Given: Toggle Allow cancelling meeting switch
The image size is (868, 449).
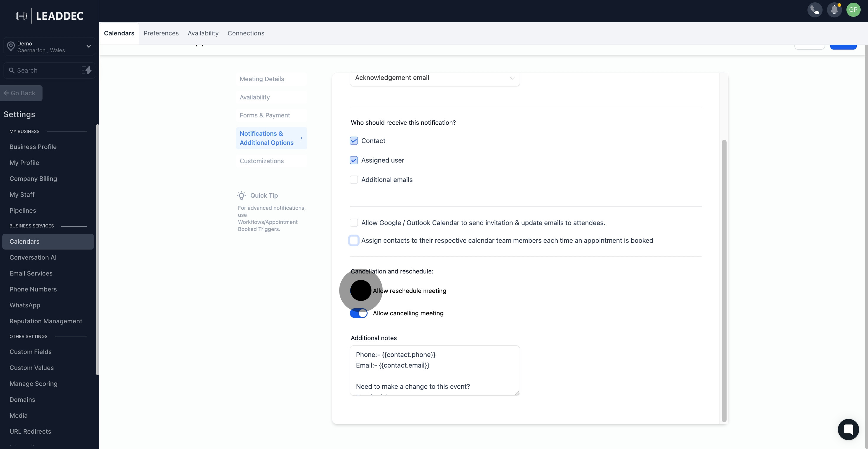Looking at the screenshot, I should tap(358, 313).
